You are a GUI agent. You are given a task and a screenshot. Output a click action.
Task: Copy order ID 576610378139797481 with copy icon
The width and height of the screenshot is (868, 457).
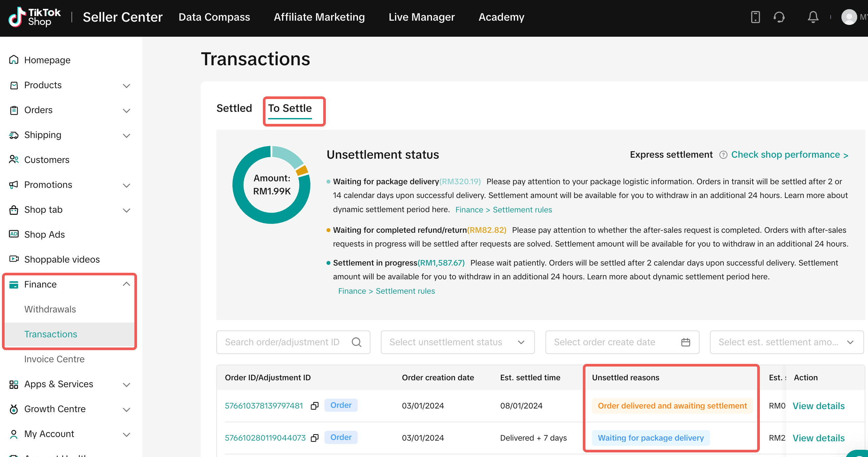[314, 406]
